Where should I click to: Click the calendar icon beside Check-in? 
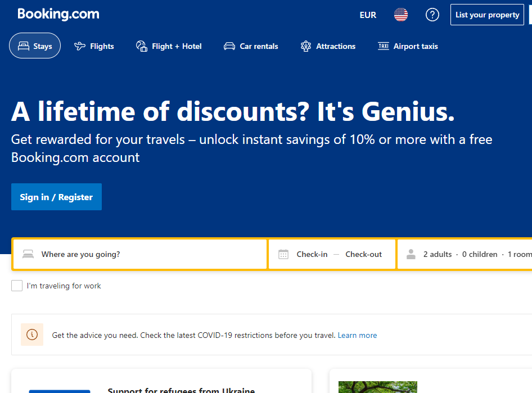click(x=283, y=254)
